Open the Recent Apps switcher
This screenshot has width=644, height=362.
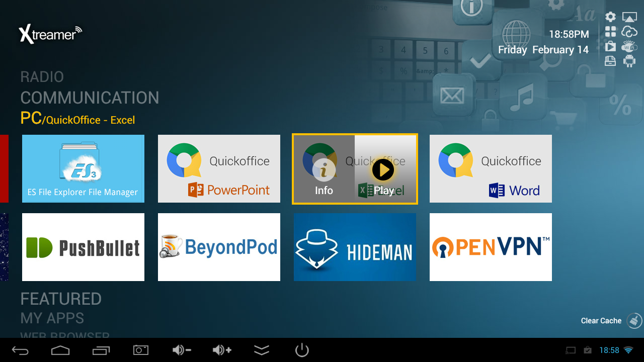pyautogui.click(x=101, y=350)
